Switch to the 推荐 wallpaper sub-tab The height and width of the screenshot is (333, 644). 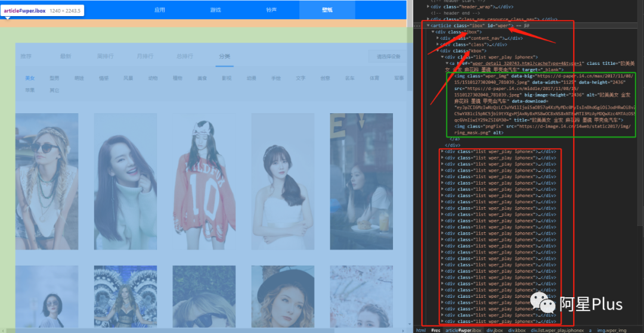tap(26, 56)
